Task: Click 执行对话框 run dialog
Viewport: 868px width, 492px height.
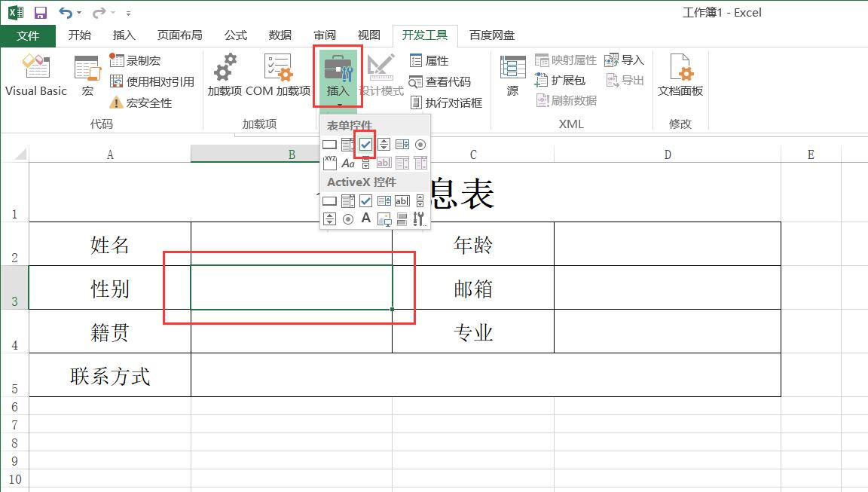Action: (x=445, y=102)
